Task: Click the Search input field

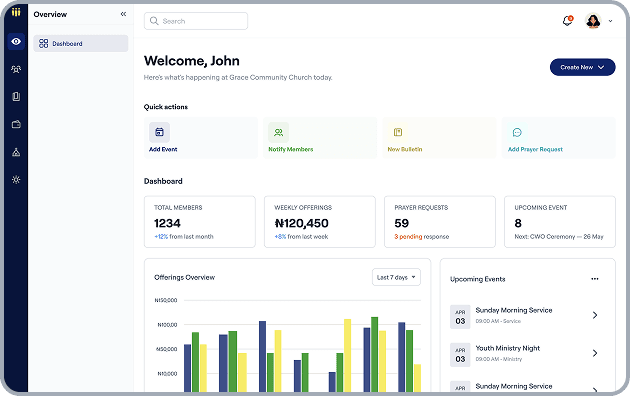Action: point(196,21)
